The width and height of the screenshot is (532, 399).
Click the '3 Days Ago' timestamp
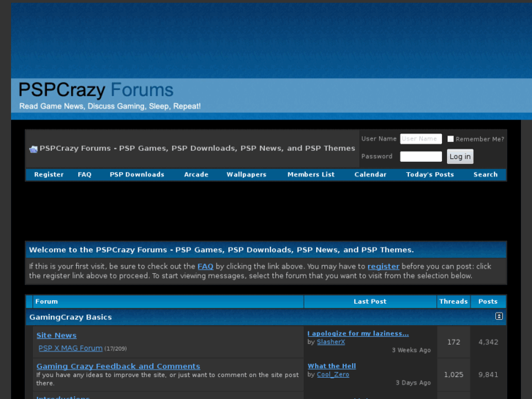(413, 383)
